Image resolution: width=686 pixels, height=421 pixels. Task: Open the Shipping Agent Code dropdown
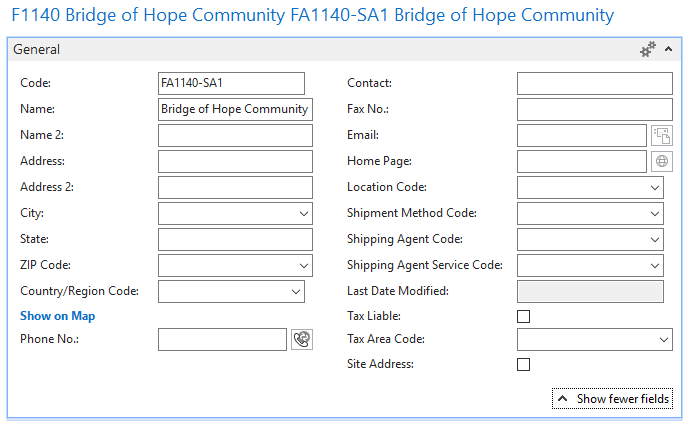point(655,240)
